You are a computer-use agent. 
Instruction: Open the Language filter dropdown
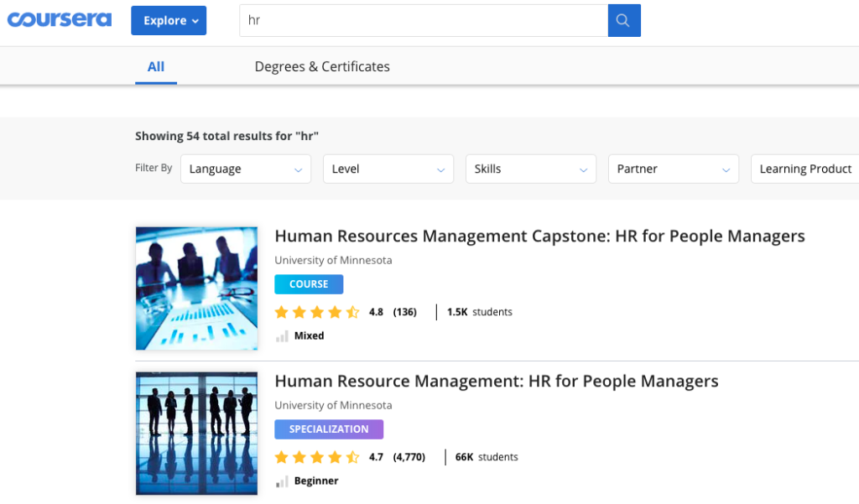tap(245, 169)
